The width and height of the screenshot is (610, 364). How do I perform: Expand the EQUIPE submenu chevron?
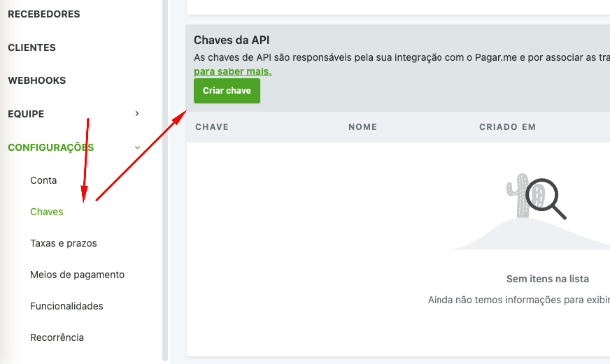pos(137,113)
